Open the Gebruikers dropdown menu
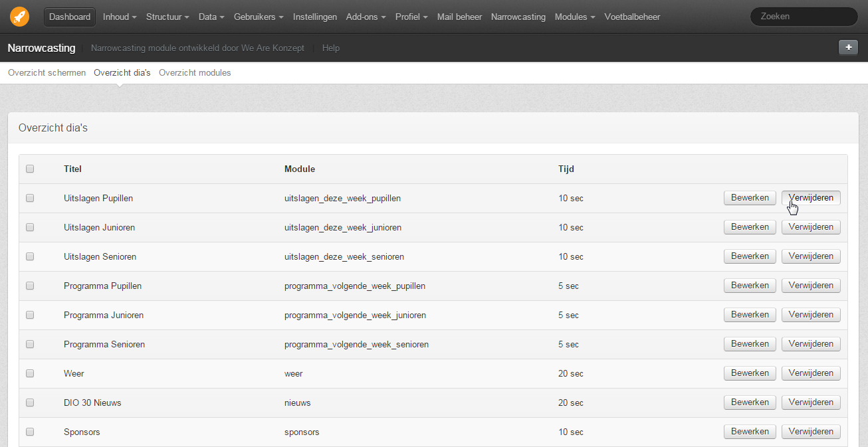 (x=259, y=17)
